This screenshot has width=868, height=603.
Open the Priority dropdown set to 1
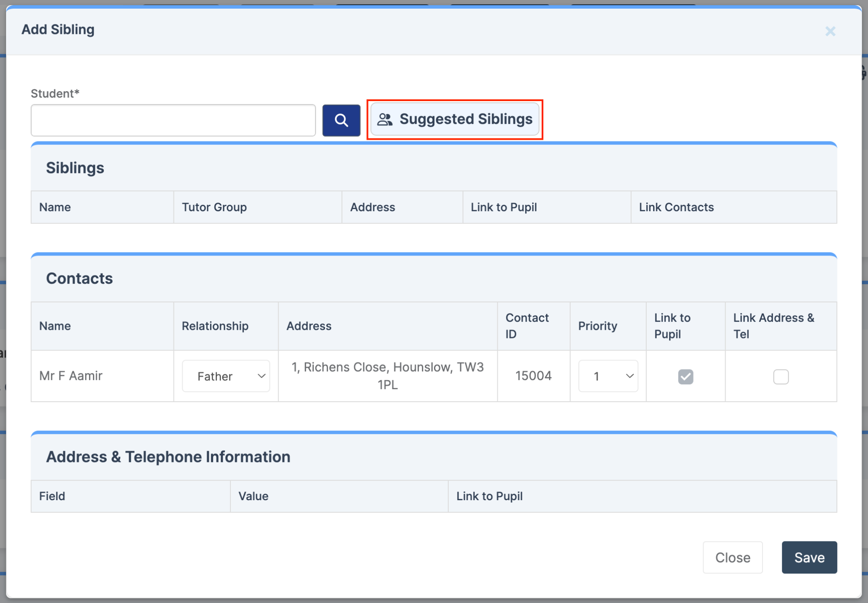coord(608,376)
